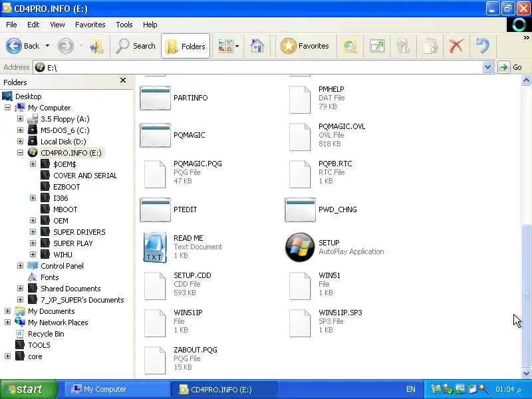Click the Start button

[x=29, y=389]
